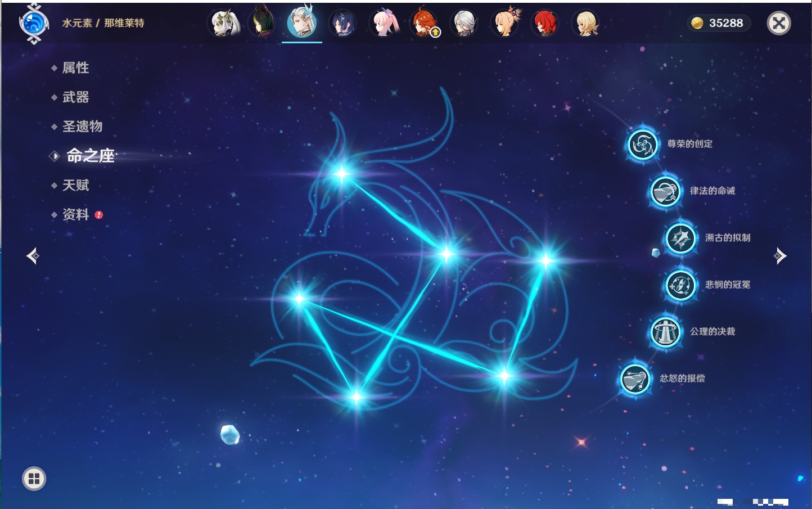Screen dimensions: 812x509
Task: Click the Hydro element emblem icon
Action: click(34, 24)
